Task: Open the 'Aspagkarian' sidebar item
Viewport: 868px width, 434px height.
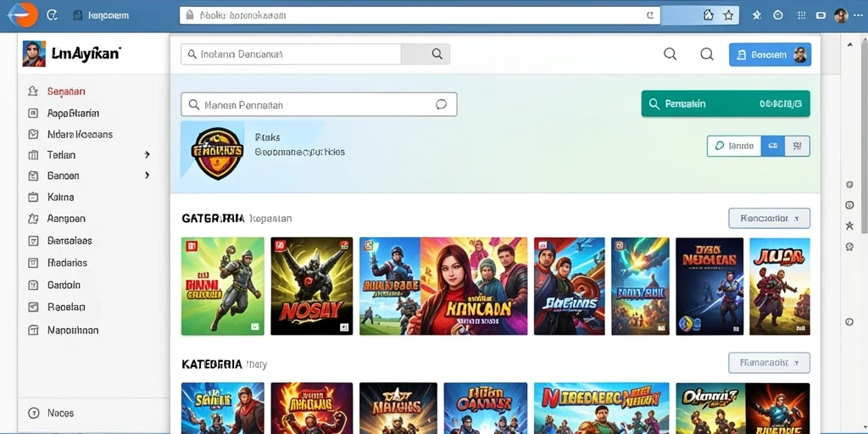Action: pos(73,113)
